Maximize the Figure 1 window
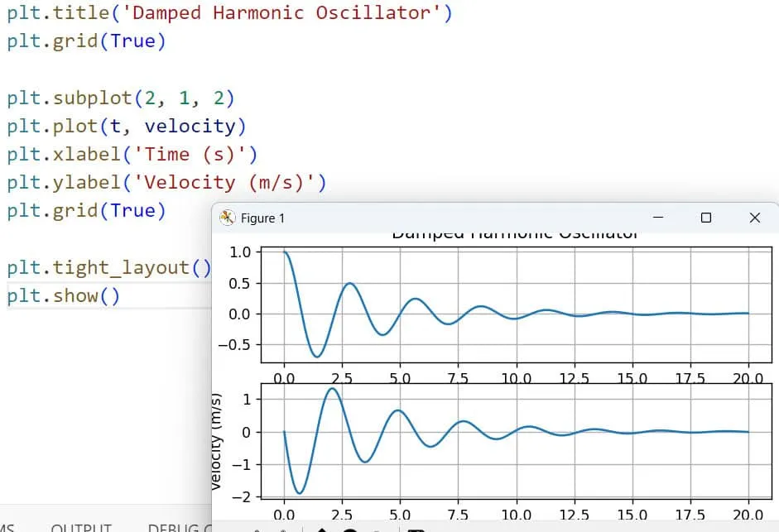Screen dimensions: 779x532 click(x=706, y=218)
